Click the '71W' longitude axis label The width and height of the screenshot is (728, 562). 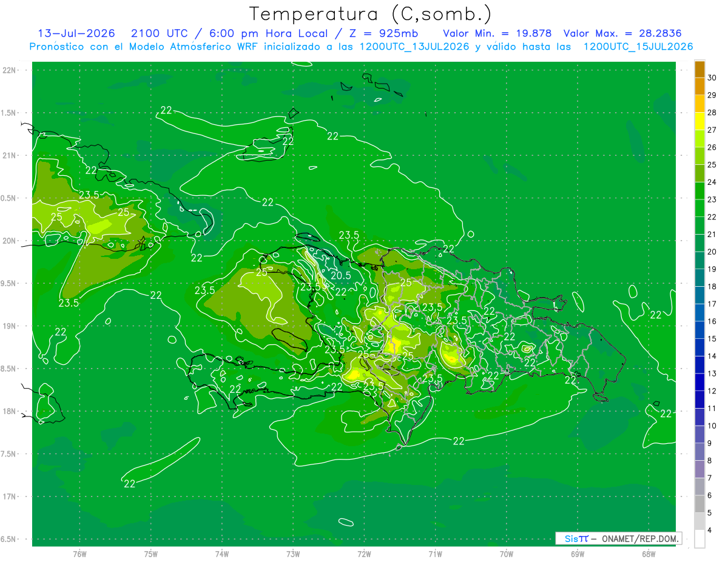tap(436, 554)
